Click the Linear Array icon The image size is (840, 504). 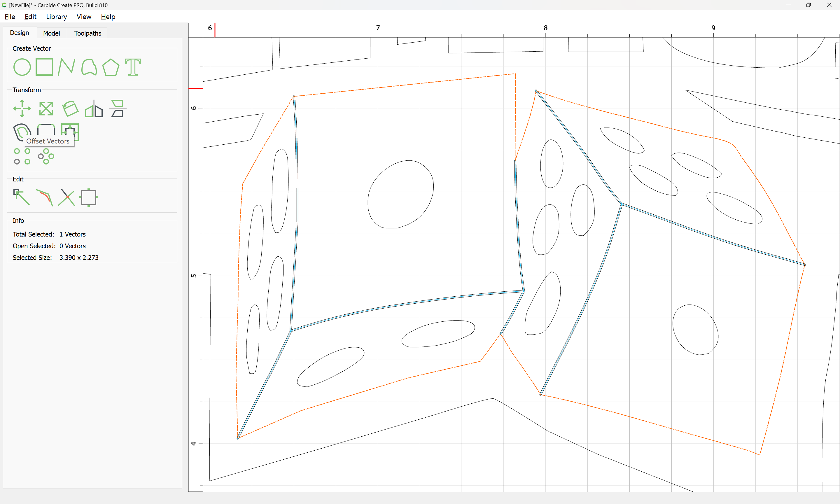coord(22,156)
